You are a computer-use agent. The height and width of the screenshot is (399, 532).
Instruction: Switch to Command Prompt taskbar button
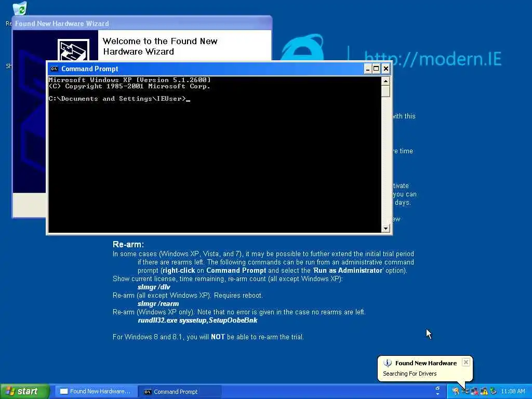pos(180,392)
